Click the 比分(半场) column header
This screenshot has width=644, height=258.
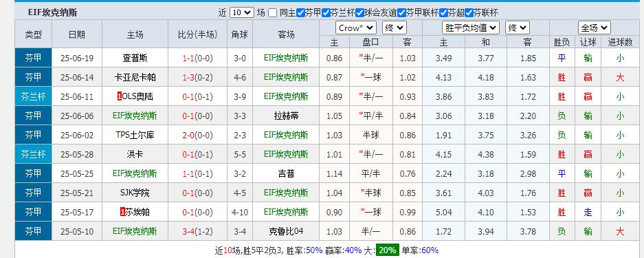click(197, 34)
